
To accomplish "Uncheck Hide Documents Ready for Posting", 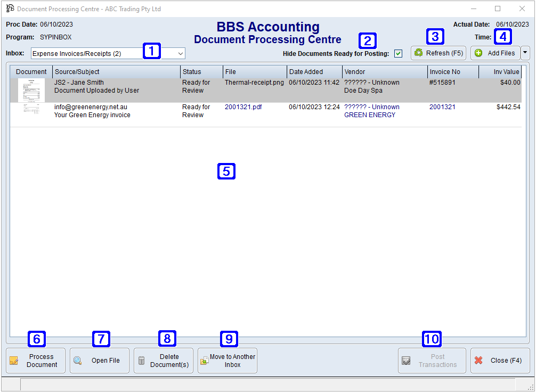I will coord(397,53).
